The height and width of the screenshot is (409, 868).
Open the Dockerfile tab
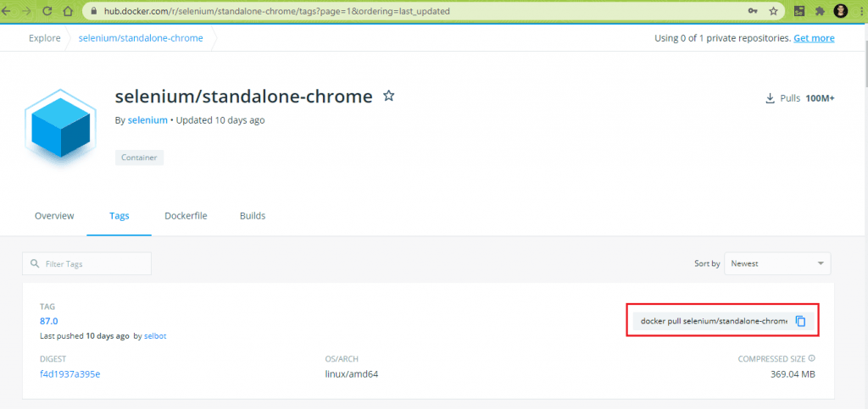[186, 216]
